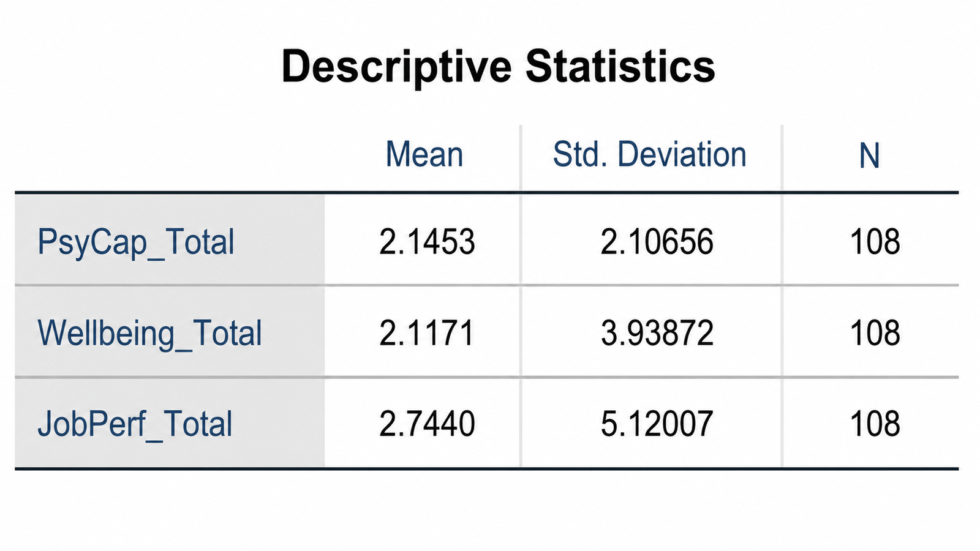Click the word Descriptive in the title
The height and width of the screenshot is (551, 980).
[x=396, y=67]
